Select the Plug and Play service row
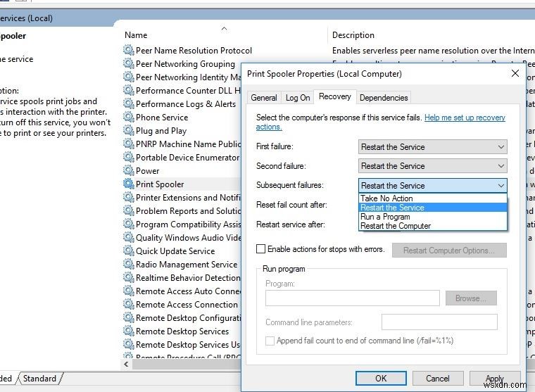 [182, 130]
